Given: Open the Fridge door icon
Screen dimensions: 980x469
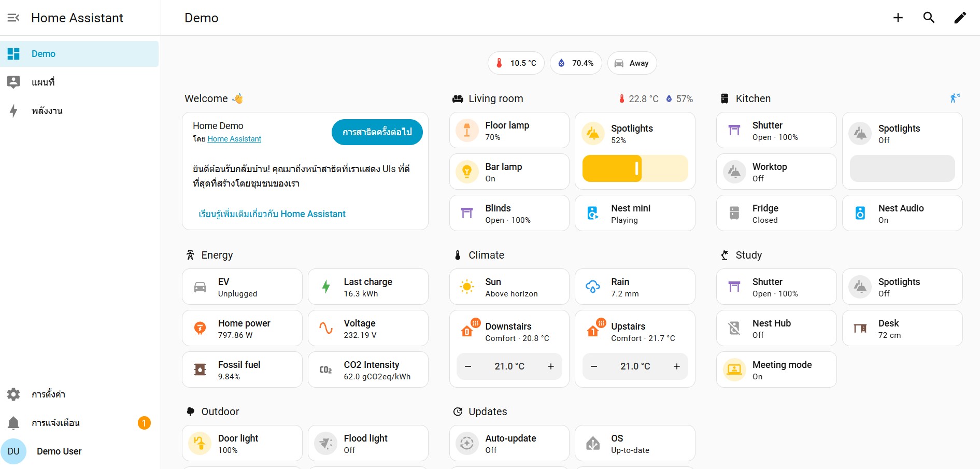Looking at the screenshot, I should coord(734,213).
